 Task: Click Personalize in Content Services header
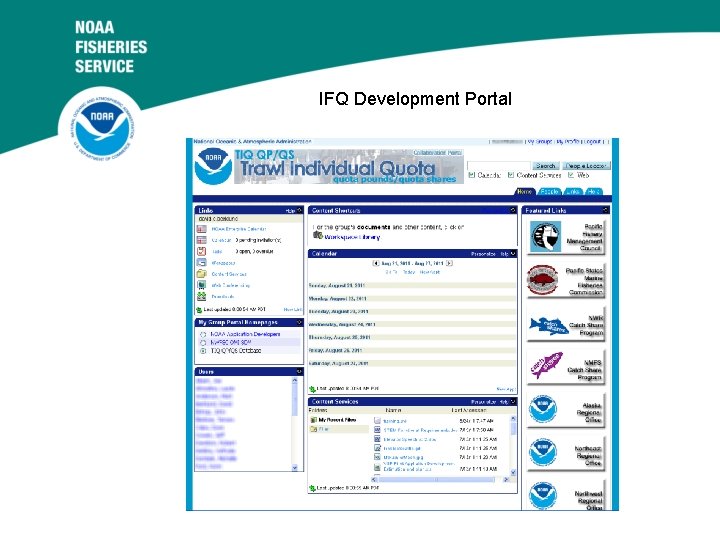(x=483, y=402)
